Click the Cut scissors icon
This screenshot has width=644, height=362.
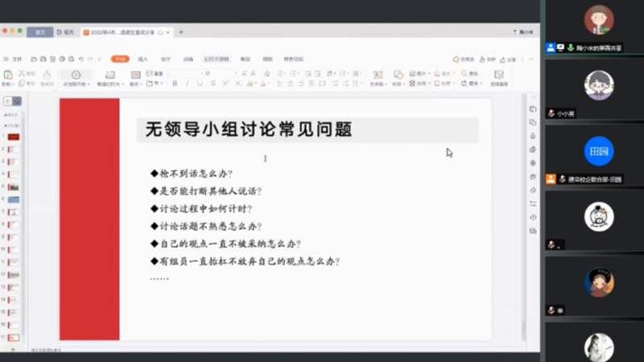point(22,73)
